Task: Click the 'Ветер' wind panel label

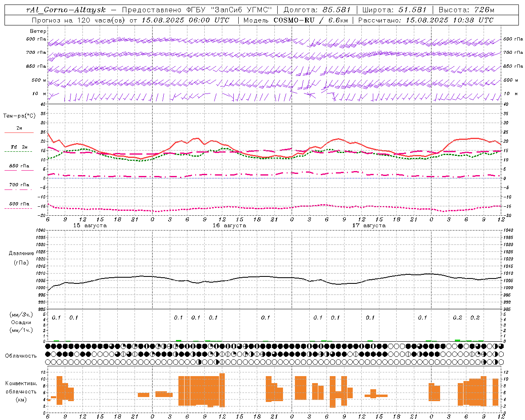Action: [x=38, y=31]
